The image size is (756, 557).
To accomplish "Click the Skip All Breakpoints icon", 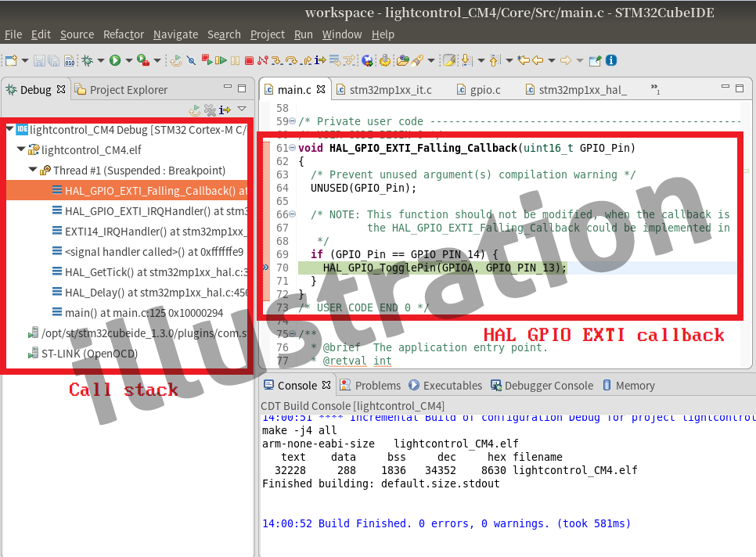I will pyautogui.click(x=192, y=60).
